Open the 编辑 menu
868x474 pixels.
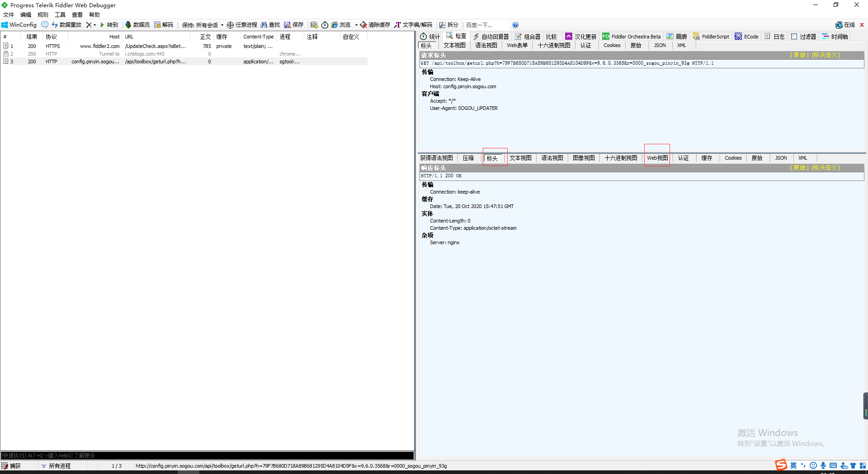26,14
